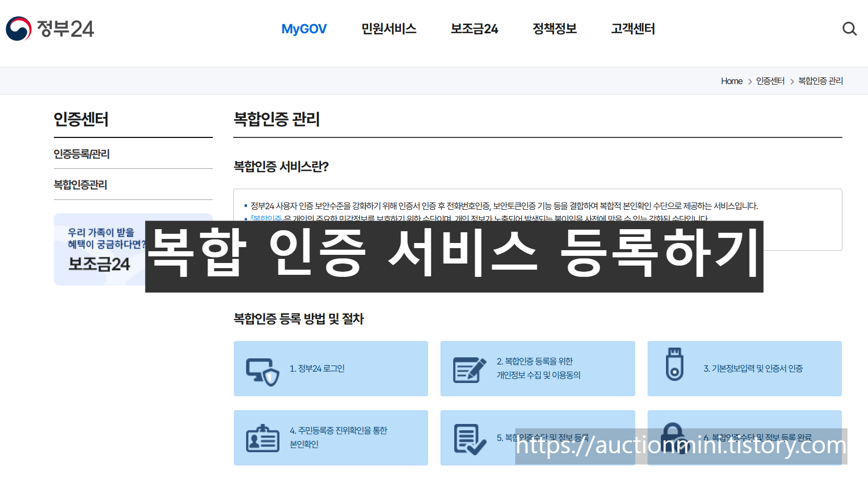Select step card 1. 정부24 로그인
868x485 pixels.
pyautogui.click(x=331, y=369)
